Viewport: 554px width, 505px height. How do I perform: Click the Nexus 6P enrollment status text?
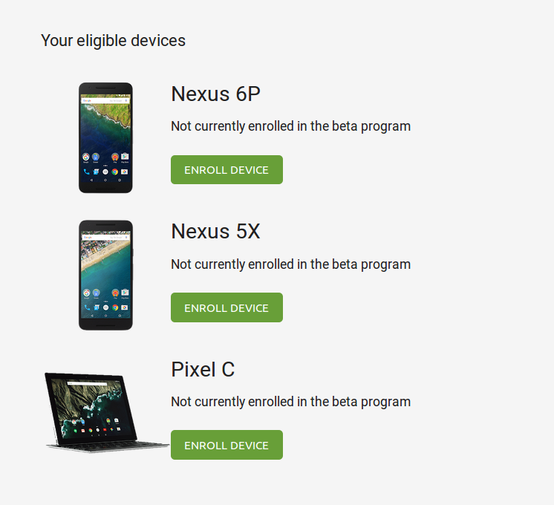click(291, 127)
